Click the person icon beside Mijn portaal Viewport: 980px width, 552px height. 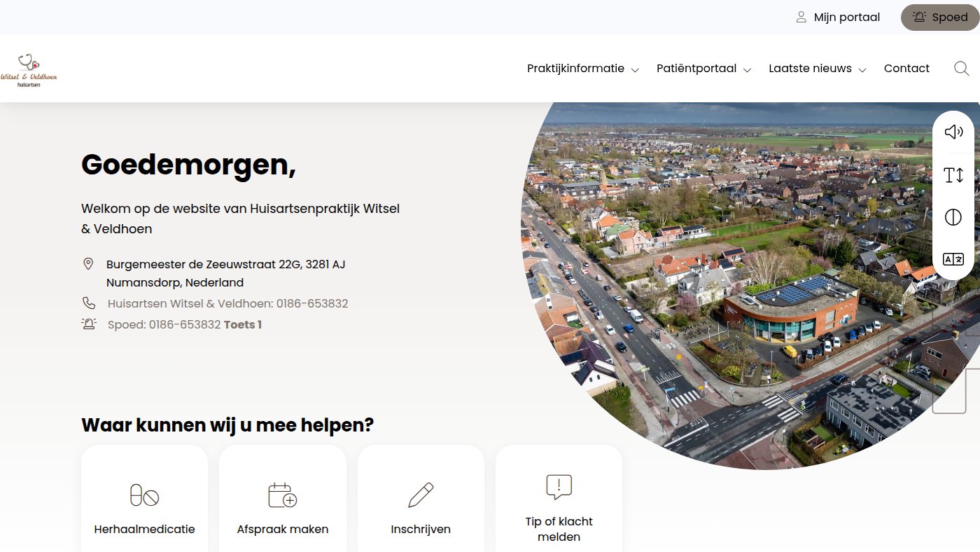point(801,18)
